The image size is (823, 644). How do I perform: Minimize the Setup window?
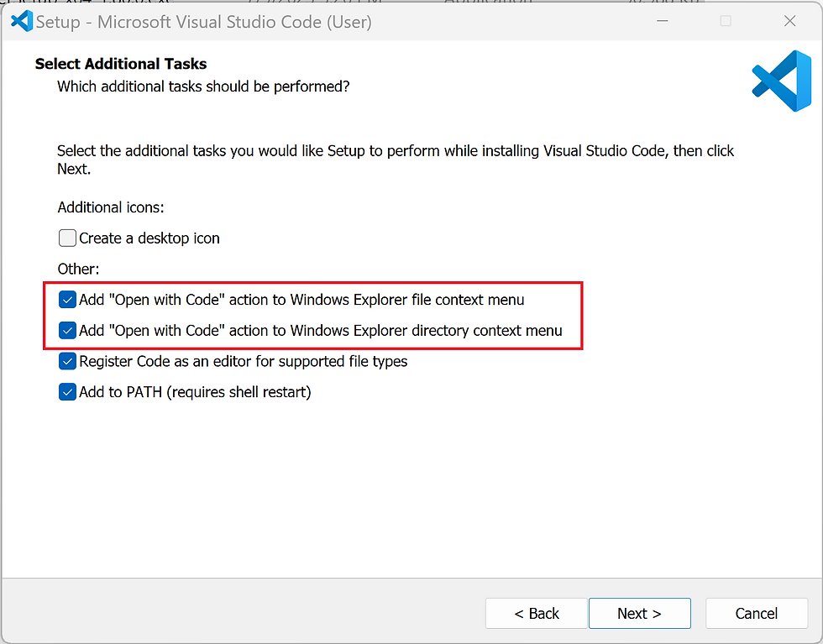pyautogui.click(x=663, y=21)
